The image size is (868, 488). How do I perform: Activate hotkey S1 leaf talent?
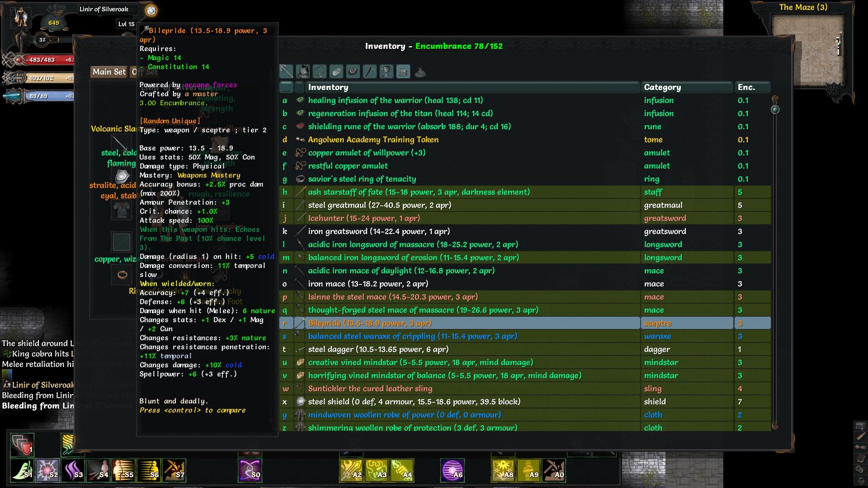(x=22, y=470)
